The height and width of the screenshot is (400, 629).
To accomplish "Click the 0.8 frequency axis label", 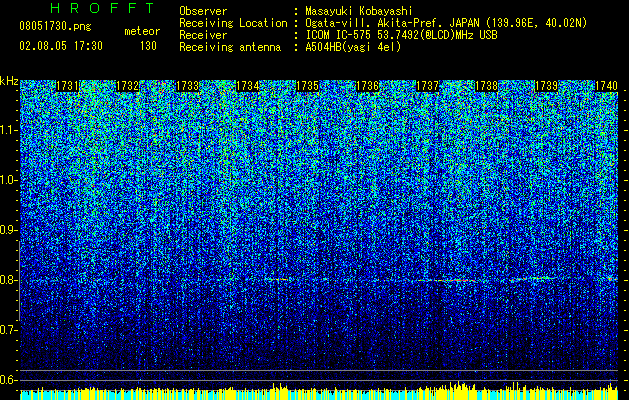I will pos(9,280).
